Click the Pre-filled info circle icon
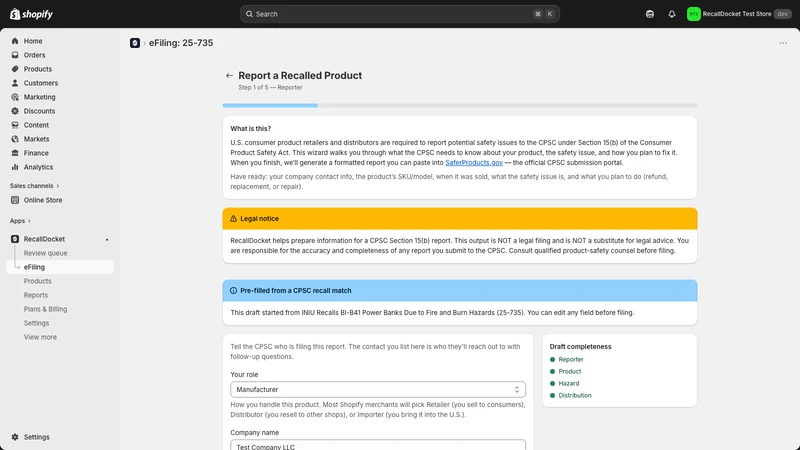This screenshot has width=800, height=450. pos(234,290)
